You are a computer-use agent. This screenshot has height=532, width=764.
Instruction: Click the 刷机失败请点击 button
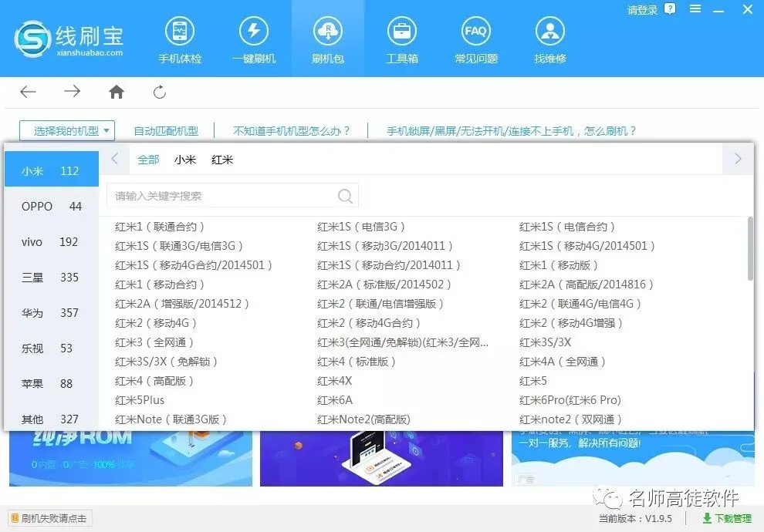pyautogui.click(x=49, y=518)
